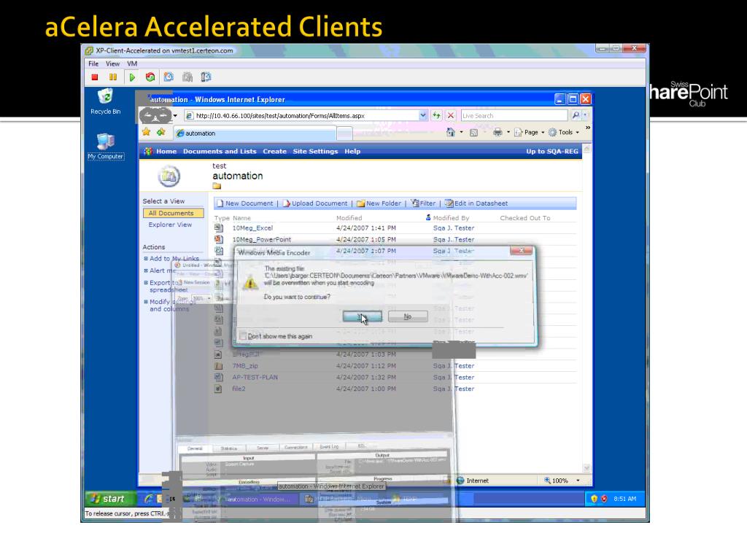Click the IE refresh button beside address bar
This screenshot has width=747, height=560.
point(436,115)
